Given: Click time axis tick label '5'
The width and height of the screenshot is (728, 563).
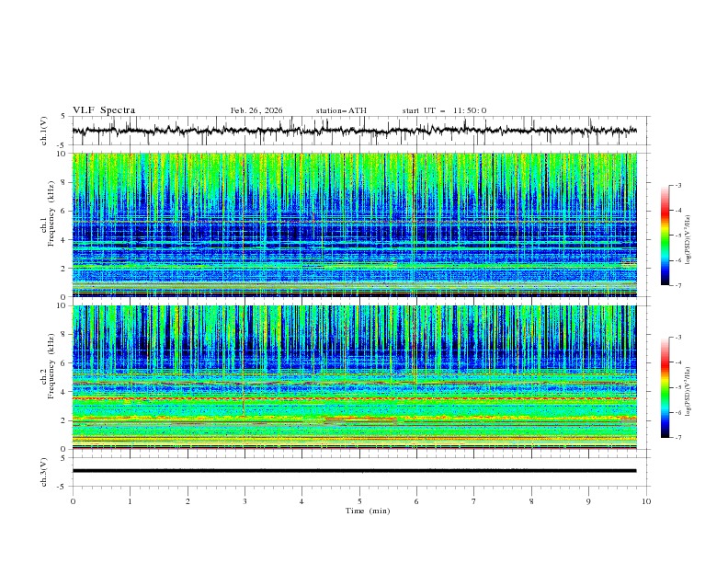Looking at the screenshot, I should tap(359, 501).
